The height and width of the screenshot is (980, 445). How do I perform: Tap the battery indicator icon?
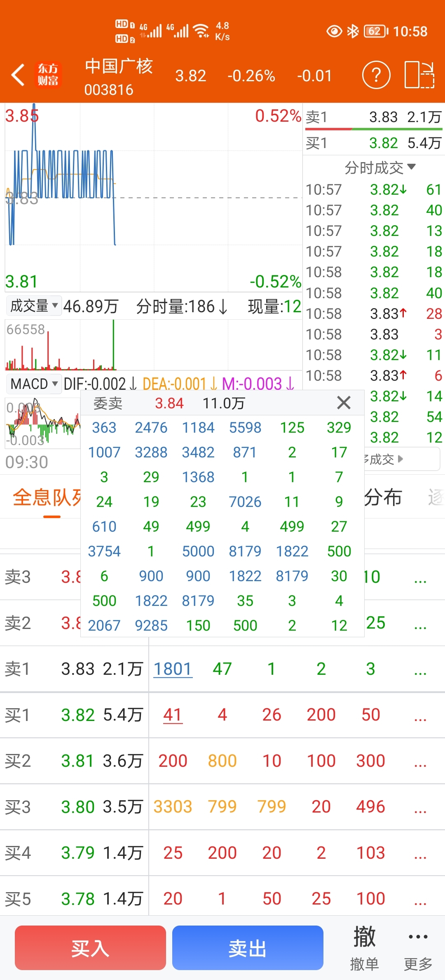376,31
